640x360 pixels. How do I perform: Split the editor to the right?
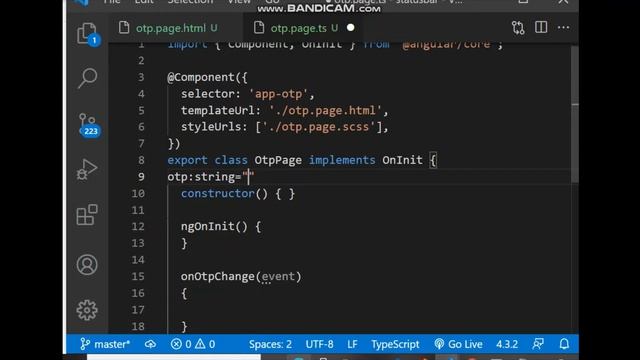(541, 27)
